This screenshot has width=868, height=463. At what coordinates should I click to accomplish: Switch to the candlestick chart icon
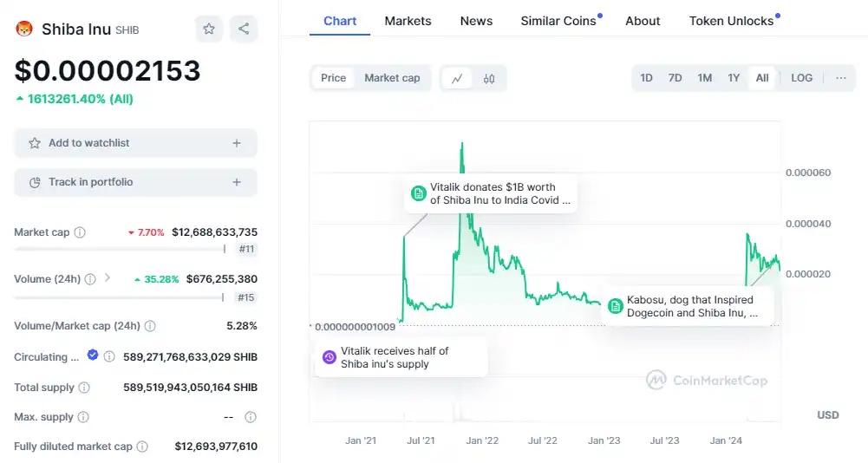[x=489, y=78]
